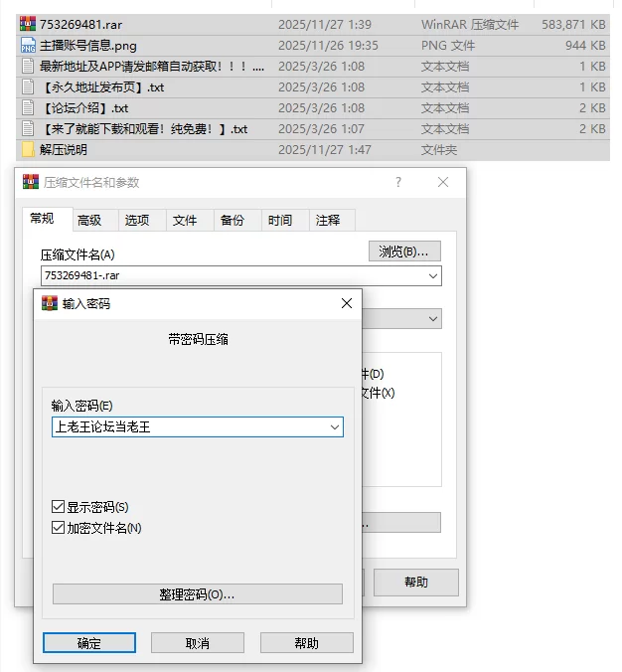This screenshot has height=672, width=622.
Task: Click the text file icon of 【永久地址发布页】.txt
Action: click(x=28, y=87)
